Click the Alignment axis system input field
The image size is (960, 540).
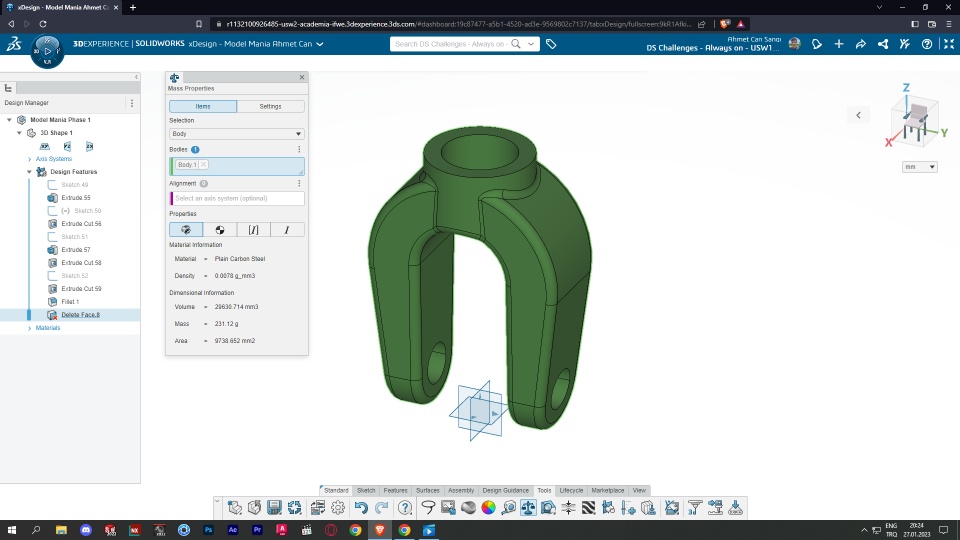pos(238,199)
